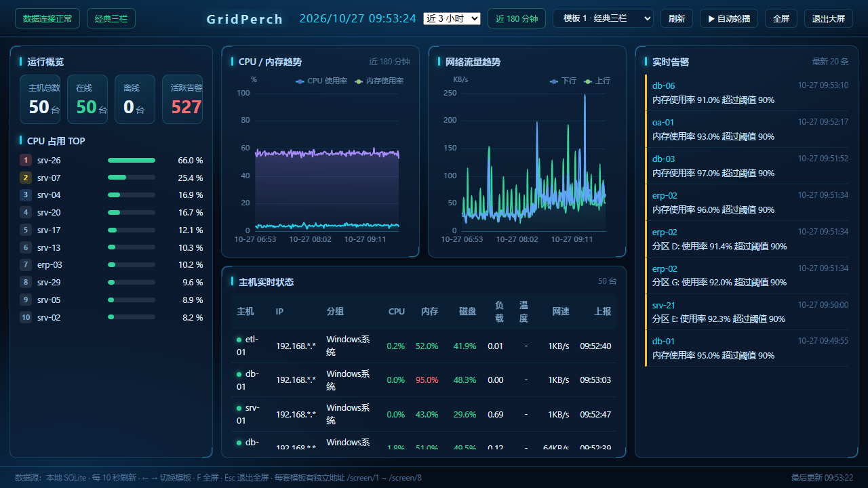The image size is (868, 488).
Task: Click the 数据连接正常 status badge
Action: pyautogui.click(x=47, y=18)
